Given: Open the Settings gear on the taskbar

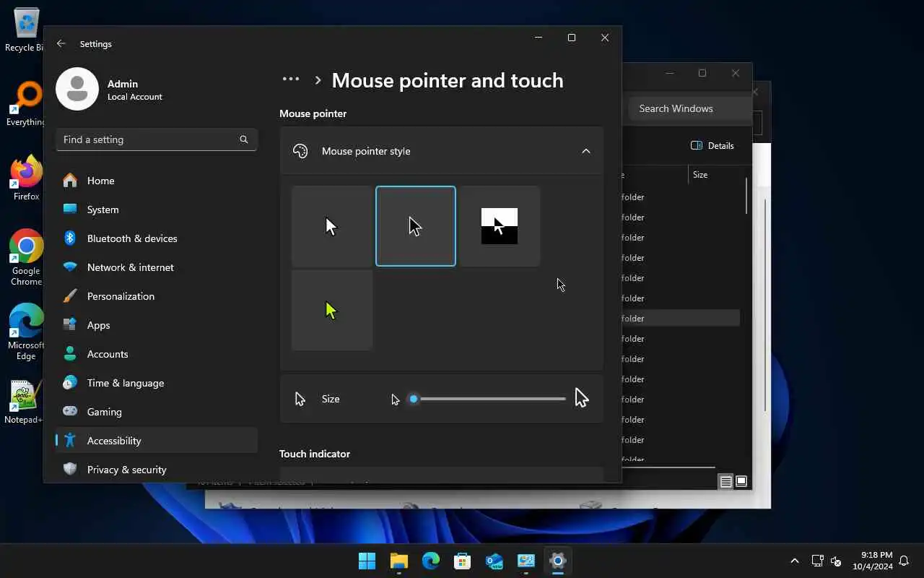Looking at the screenshot, I should coord(557,561).
